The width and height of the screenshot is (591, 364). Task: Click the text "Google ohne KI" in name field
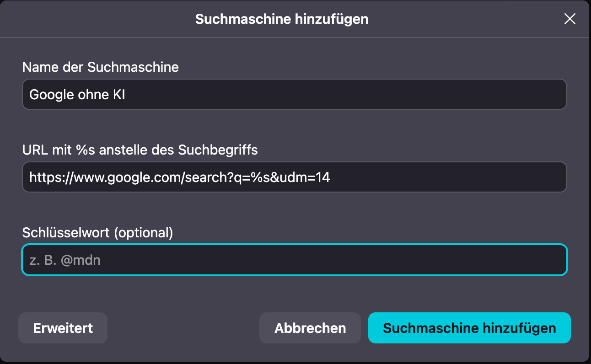click(x=77, y=95)
